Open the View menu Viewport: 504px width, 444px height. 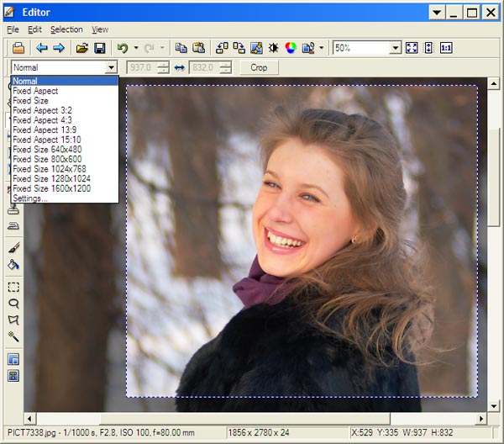coord(100,29)
